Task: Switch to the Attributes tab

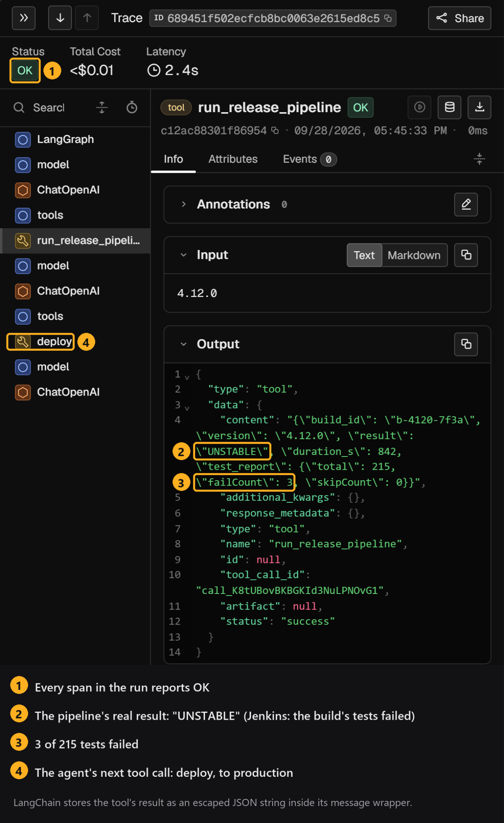Action: [233, 159]
